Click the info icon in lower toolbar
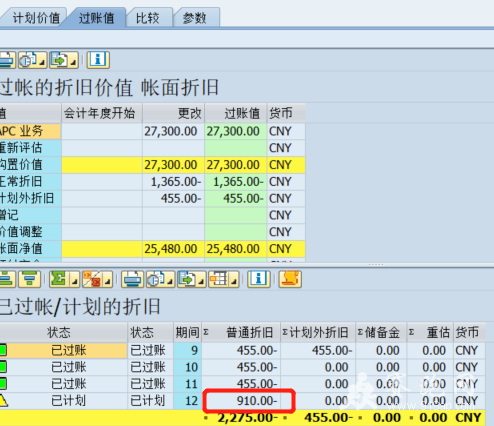 (x=259, y=279)
